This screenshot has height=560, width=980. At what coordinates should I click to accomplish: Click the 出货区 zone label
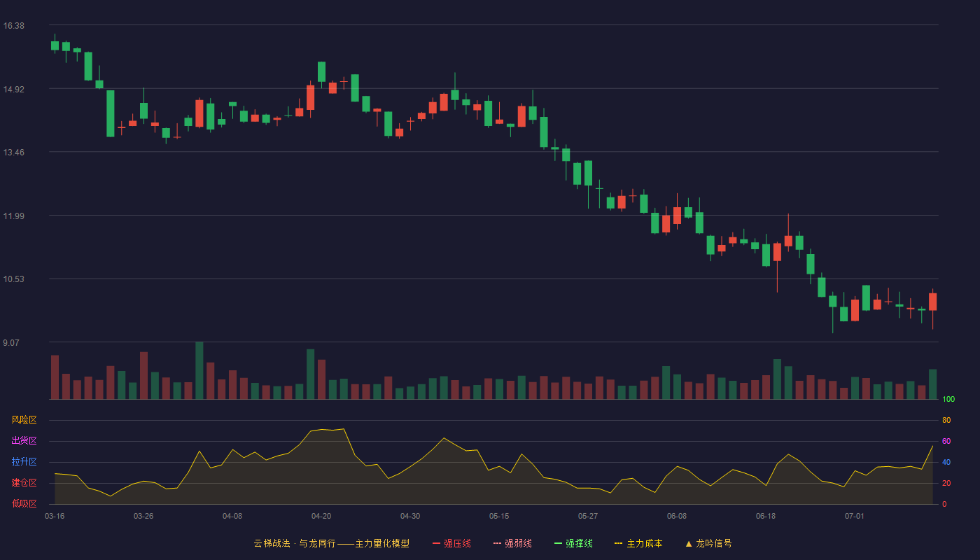[x=24, y=441]
